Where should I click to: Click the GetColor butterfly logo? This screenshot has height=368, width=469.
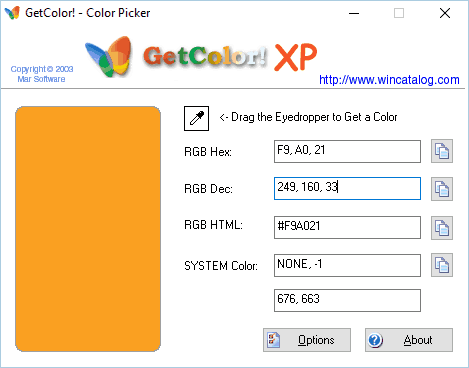point(108,56)
